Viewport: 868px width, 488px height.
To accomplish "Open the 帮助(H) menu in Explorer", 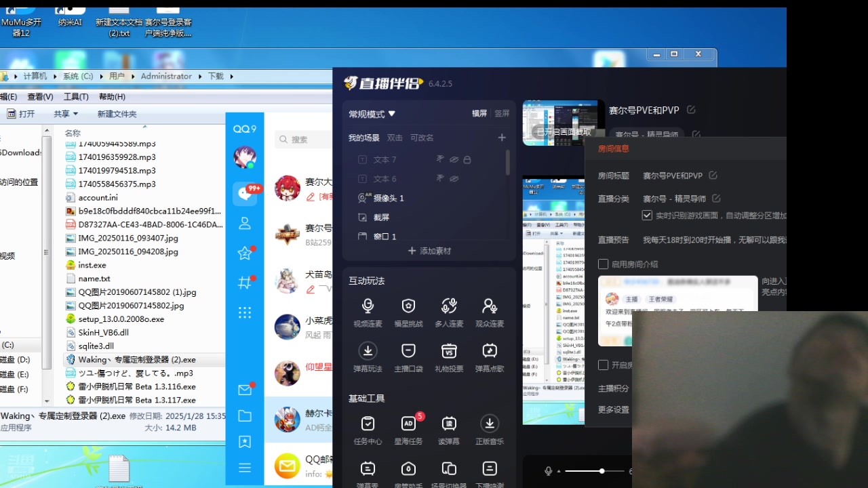I will coord(112,97).
